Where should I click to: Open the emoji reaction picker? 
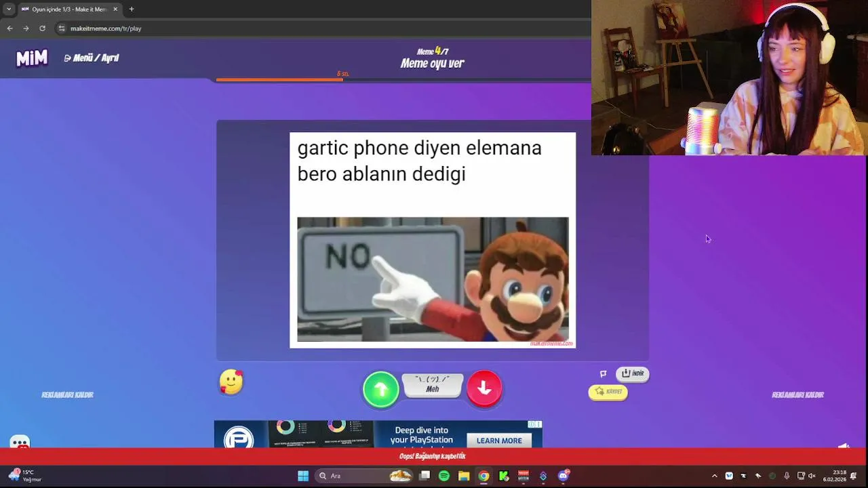click(231, 382)
